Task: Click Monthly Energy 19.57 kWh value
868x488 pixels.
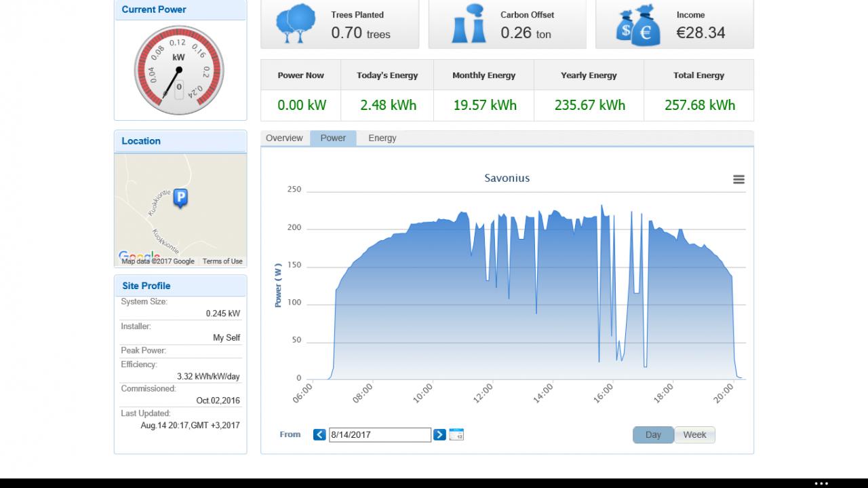Action: click(x=485, y=105)
